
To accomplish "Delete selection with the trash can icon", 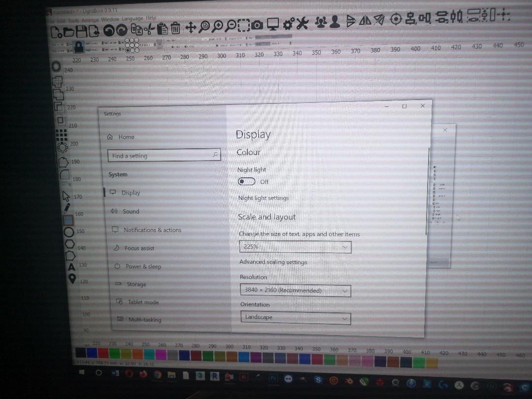I will pos(175,28).
